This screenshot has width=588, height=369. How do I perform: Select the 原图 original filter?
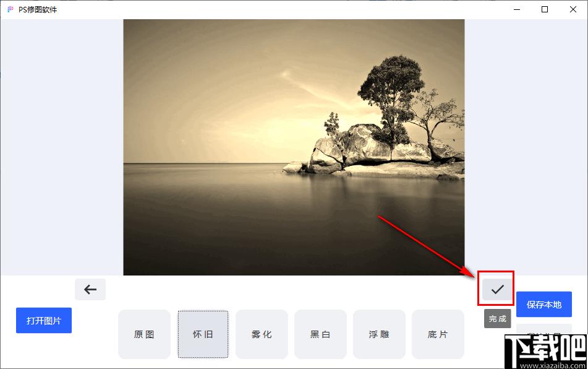[x=145, y=334]
